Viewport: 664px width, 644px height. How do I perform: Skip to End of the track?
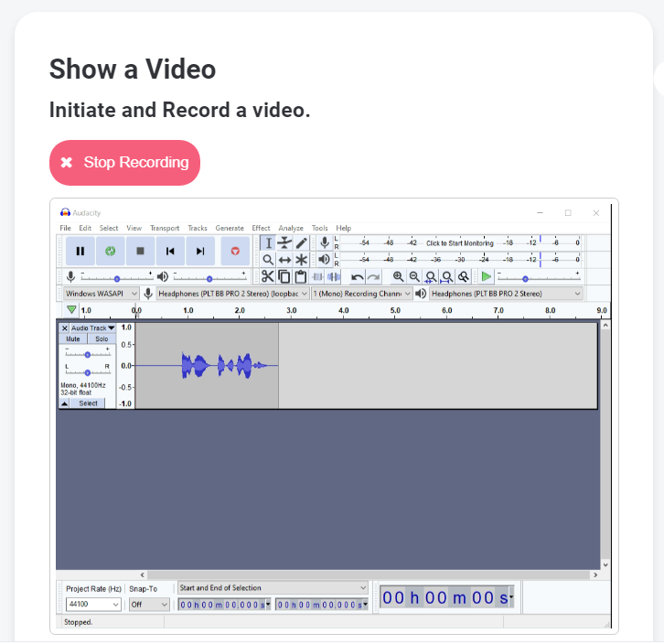pos(200,252)
